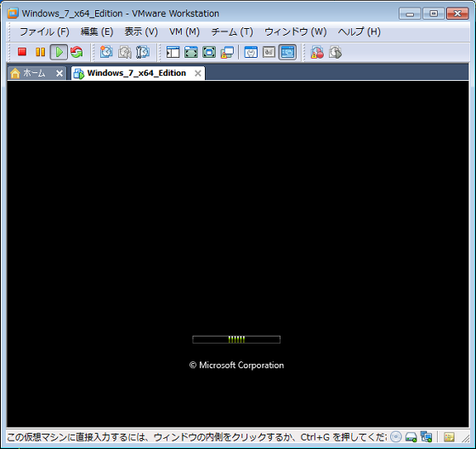The width and height of the screenshot is (476, 449).
Task: Click the network adapter status icon
Action: tap(426, 437)
